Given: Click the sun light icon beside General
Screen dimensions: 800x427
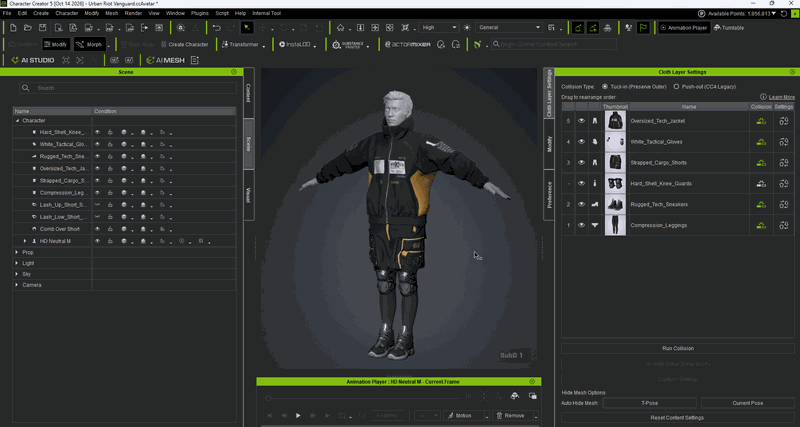Looking at the screenshot, I should (x=467, y=28).
